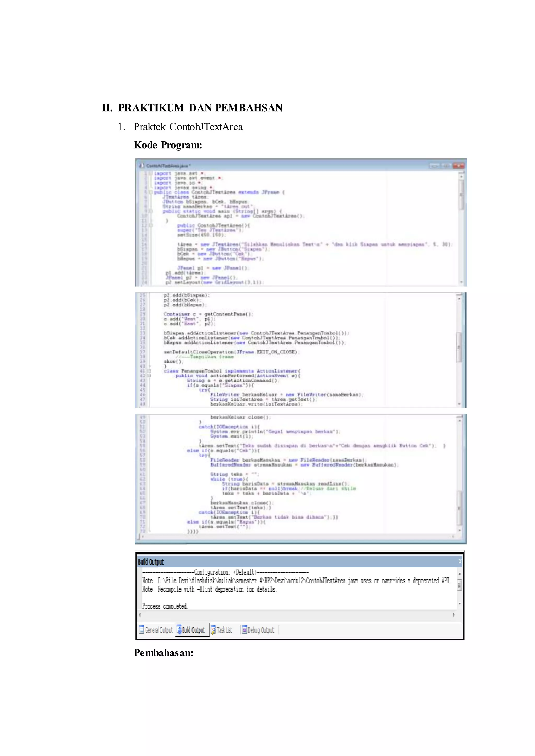Click the Build Output gear icon
This screenshot has width=535, height=756.
pyautogui.click(x=179, y=630)
